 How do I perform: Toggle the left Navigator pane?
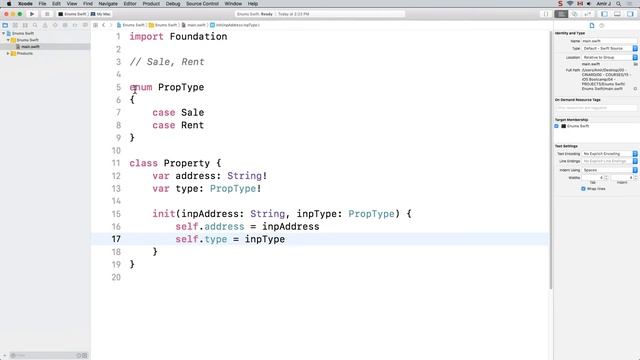coord(604,14)
